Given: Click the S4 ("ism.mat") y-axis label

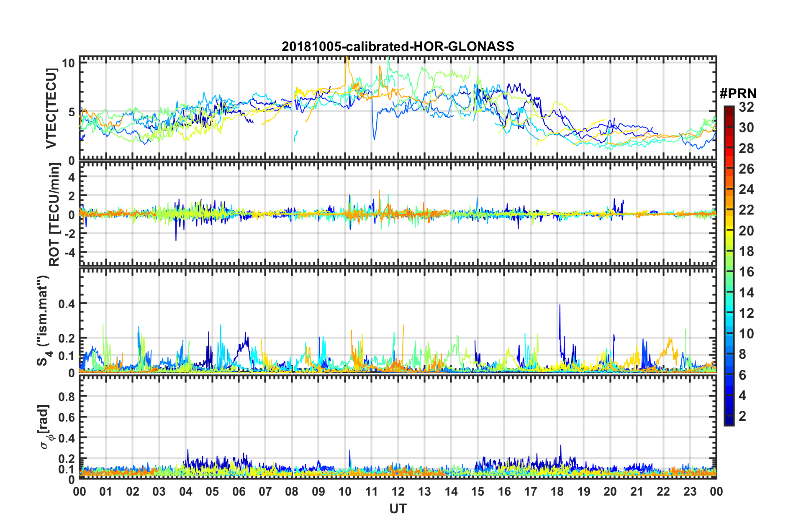Looking at the screenshot, I should click(44, 320).
